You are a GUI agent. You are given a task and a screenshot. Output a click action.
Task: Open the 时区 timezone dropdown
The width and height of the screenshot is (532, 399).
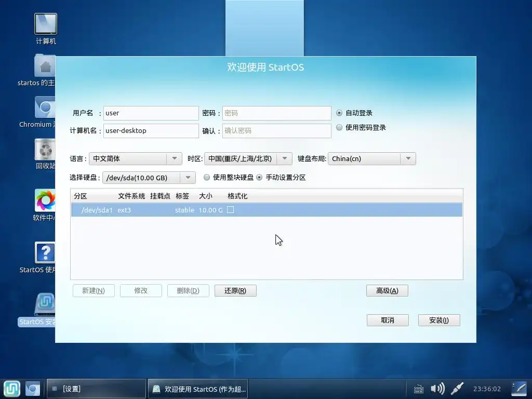click(x=248, y=159)
